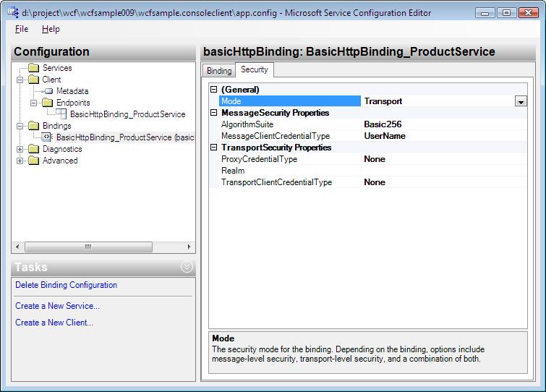Click Delete Binding Configuration link

click(66, 285)
